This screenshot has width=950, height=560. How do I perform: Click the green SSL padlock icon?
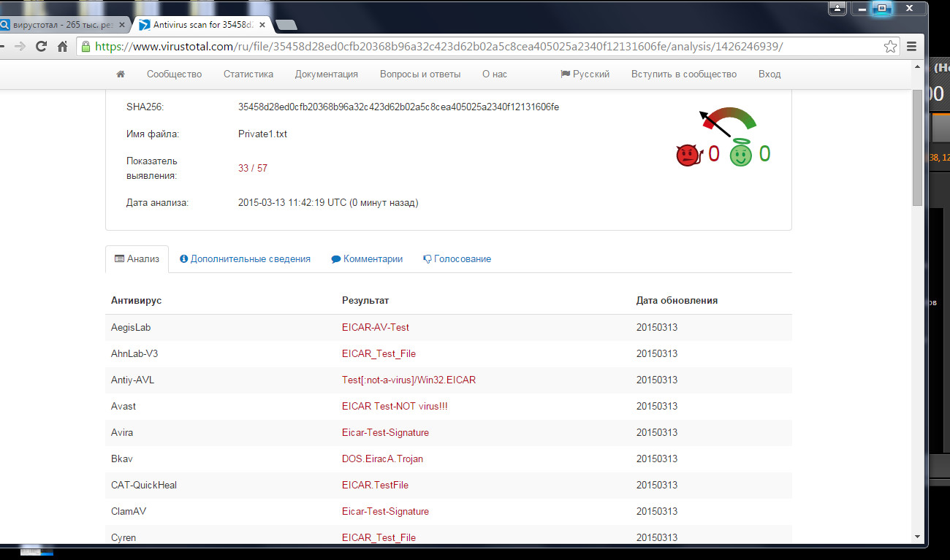coord(86,46)
